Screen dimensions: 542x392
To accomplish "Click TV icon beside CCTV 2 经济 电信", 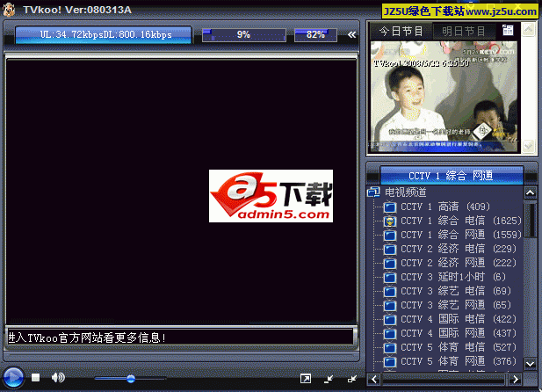I will (x=390, y=250).
